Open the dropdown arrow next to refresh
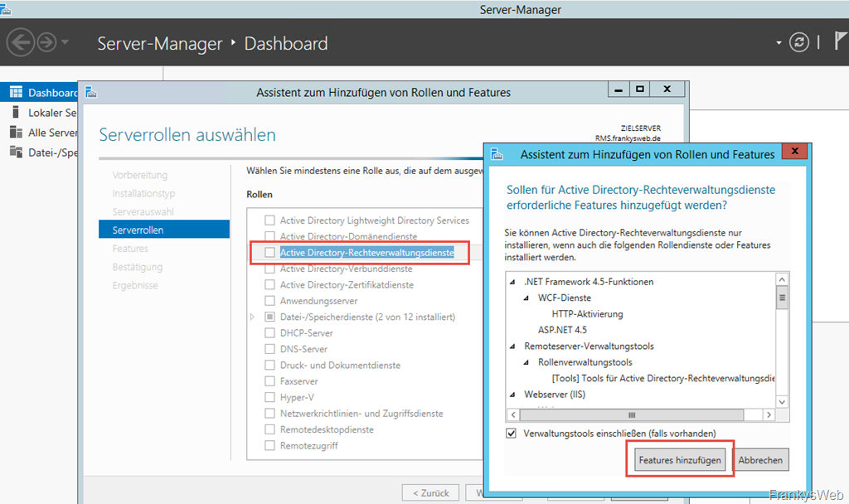Viewport: 849px width, 504px height. pyautogui.click(x=779, y=43)
